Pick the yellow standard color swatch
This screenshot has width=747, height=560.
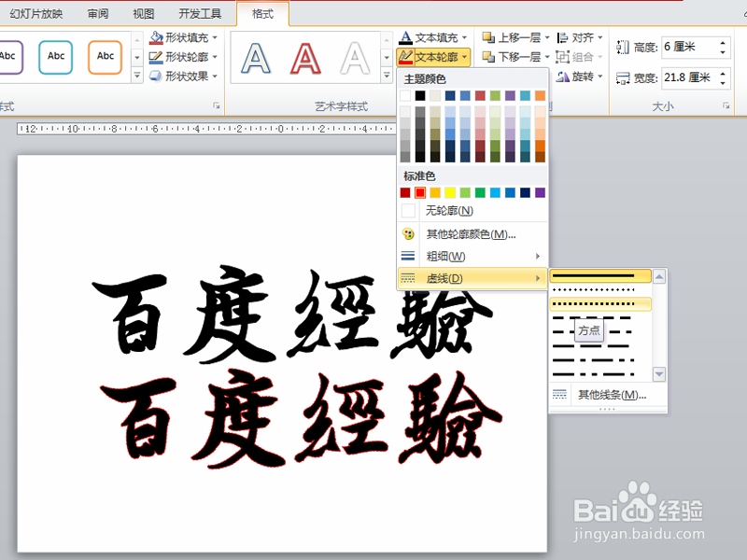tap(450, 192)
